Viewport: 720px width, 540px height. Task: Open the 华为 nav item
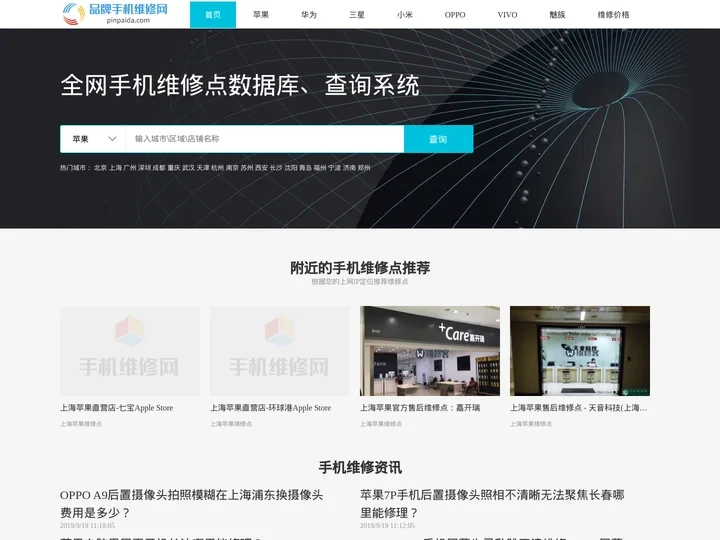point(309,15)
